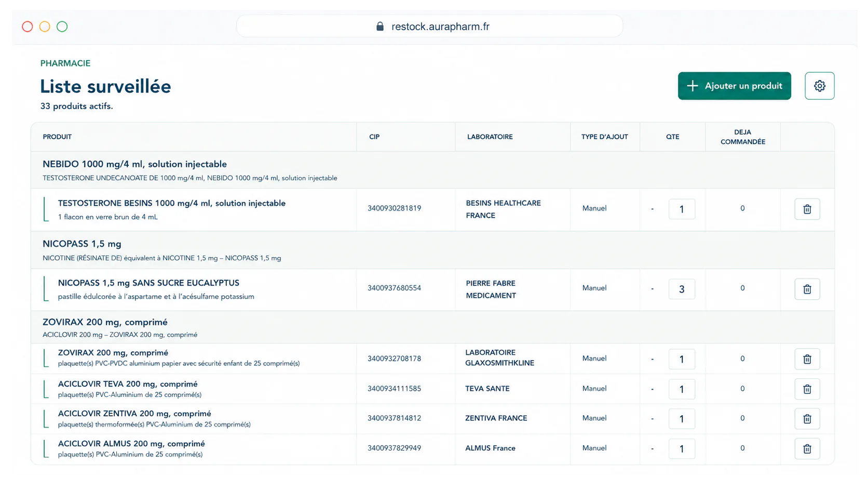Select the ZOVIRAX 200 mg, comprimé group heading
Screen dimensions: 868x489
click(x=105, y=322)
